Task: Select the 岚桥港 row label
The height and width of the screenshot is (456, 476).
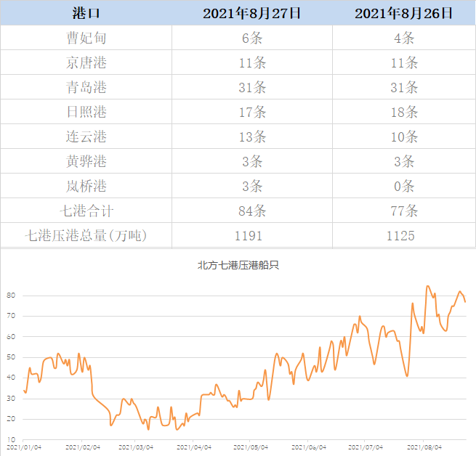Action: (x=86, y=186)
